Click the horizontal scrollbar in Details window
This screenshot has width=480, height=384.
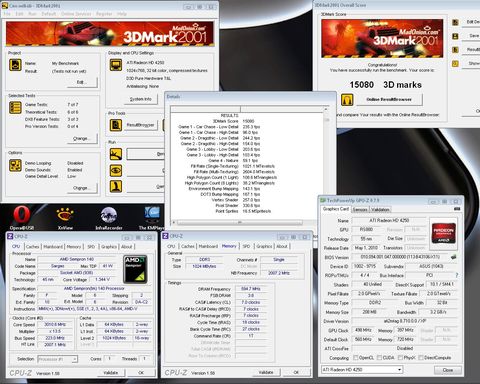click(x=239, y=222)
